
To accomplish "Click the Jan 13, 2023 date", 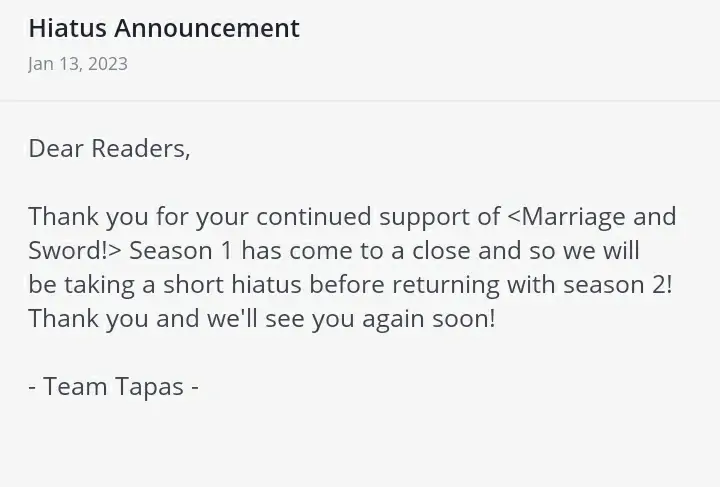I will 78,64.
